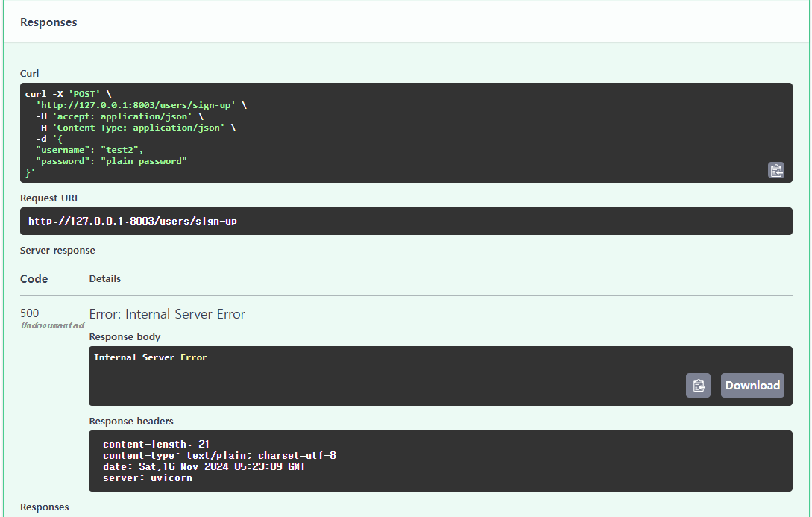Image resolution: width=812 pixels, height=517 pixels.
Task: Click the 'Error: Internal Server Error' heading
Action: [x=167, y=314]
